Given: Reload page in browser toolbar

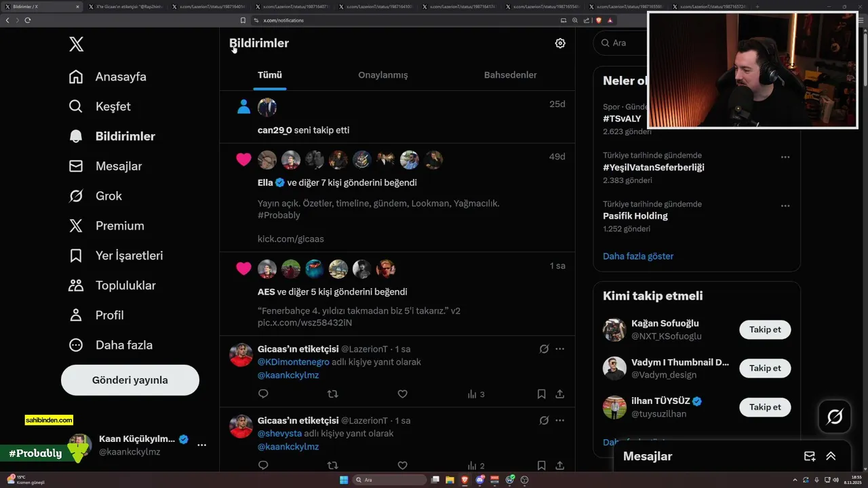Looking at the screenshot, I should [28, 20].
